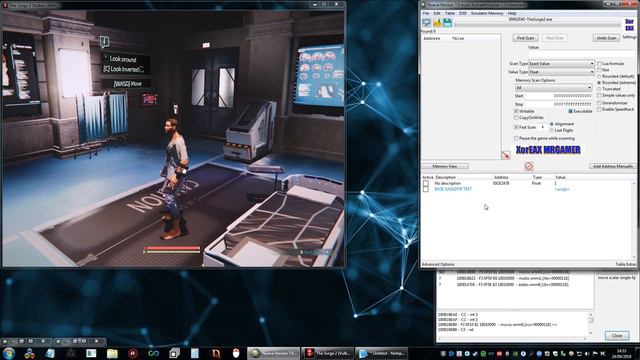Click the Memory View button

pos(445,166)
